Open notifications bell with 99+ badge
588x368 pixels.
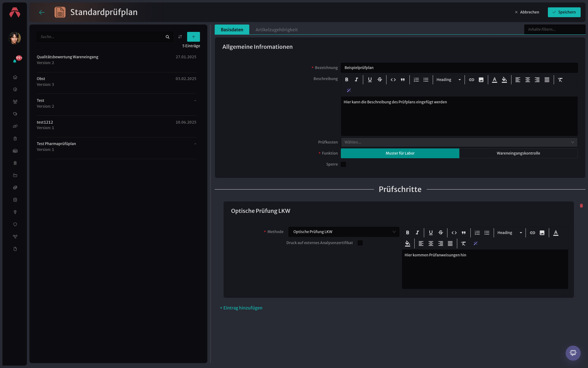[15, 61]
